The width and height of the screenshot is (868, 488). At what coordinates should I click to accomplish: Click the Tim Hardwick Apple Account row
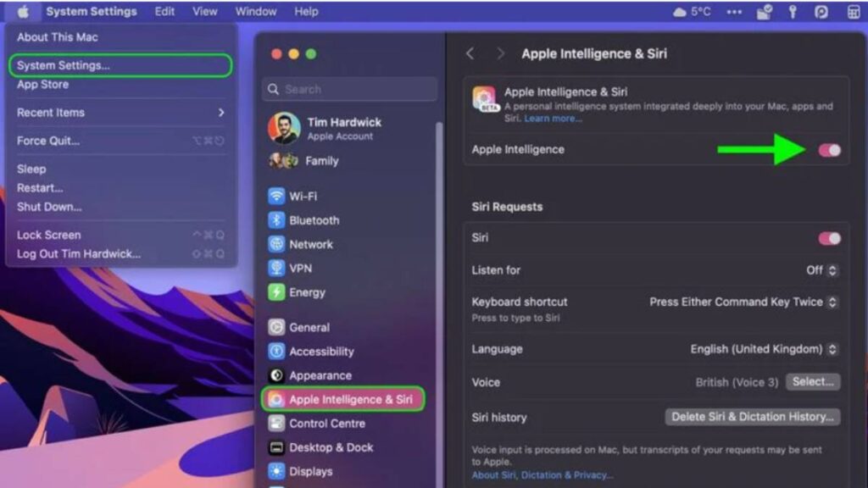click(x=348, y=129)
